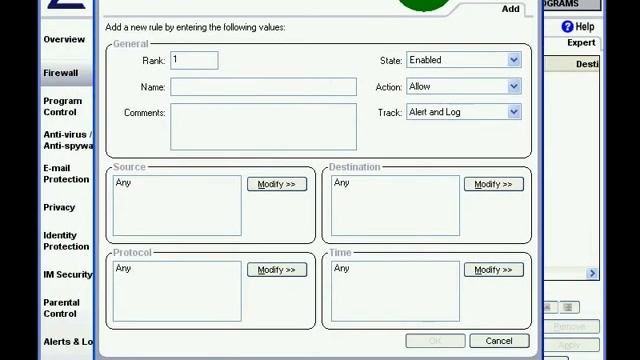Click Modify button in Destination group
640x360 pixels.
point(493,184)
